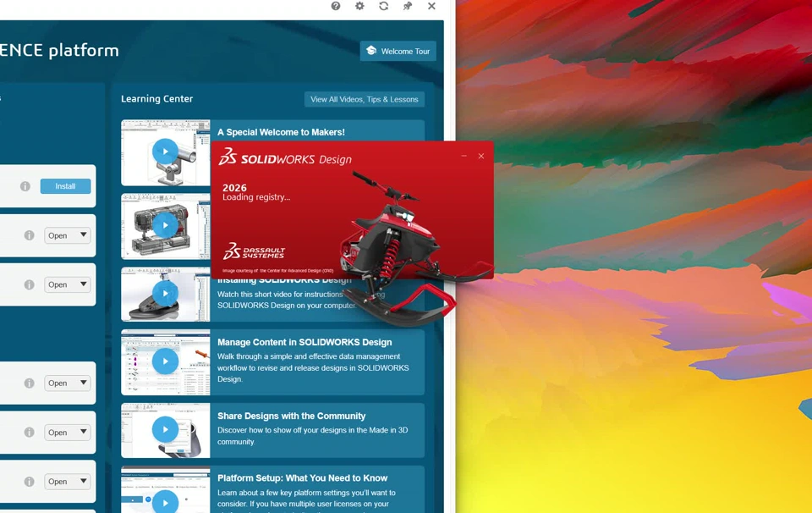Minimize the SOLIDWORKS Design splash screen
This screenshot has height=513, width=812.
pos(464,156)
